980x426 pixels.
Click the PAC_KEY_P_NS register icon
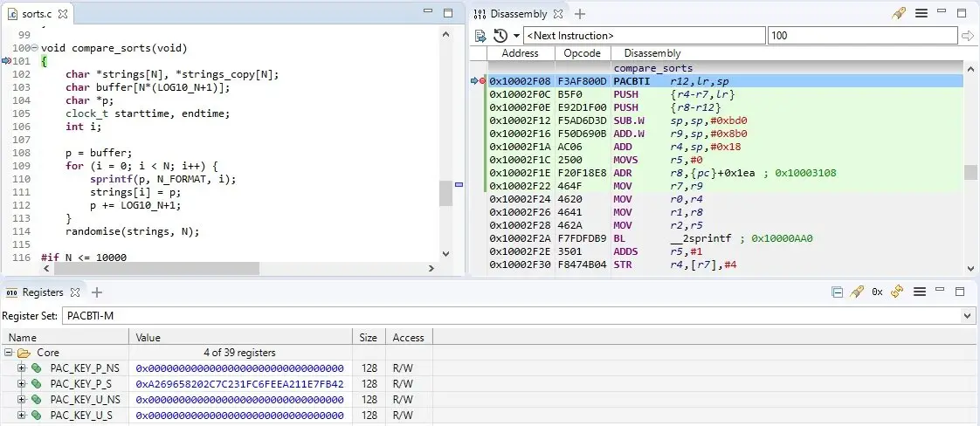point(37,368)
